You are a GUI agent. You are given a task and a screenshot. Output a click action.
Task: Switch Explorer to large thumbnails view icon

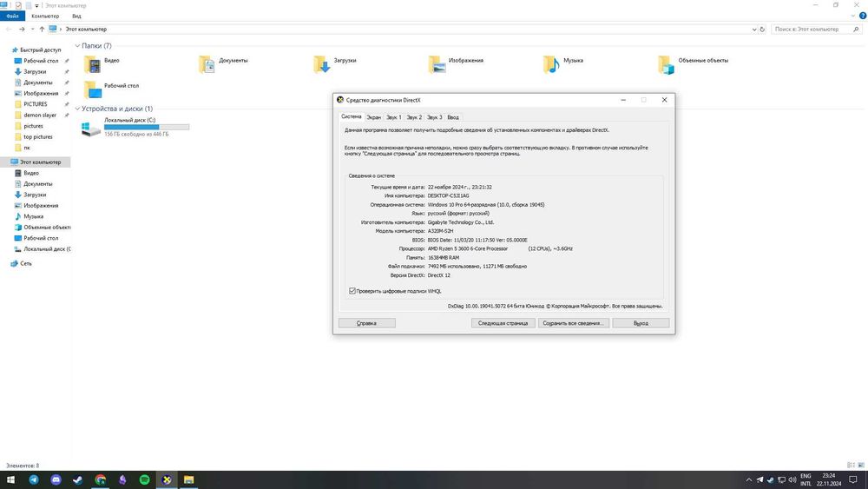(861, 466)
